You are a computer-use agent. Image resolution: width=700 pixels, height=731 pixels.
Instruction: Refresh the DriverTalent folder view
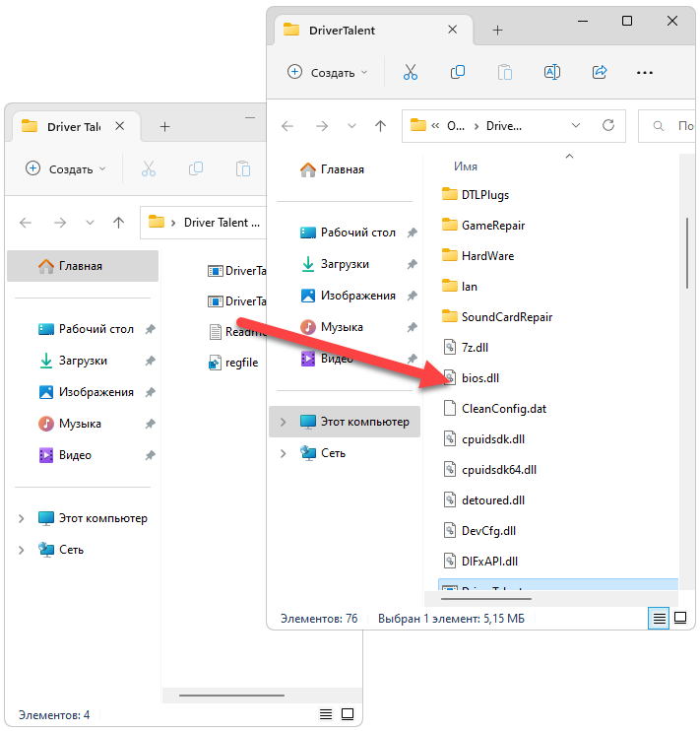608,125
